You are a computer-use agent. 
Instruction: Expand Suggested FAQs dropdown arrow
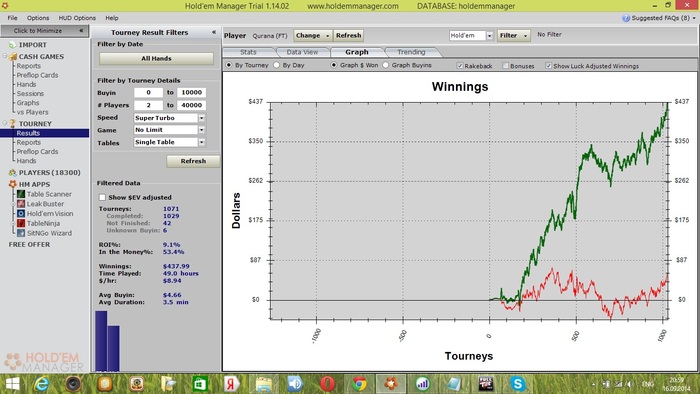coord(694,18)
